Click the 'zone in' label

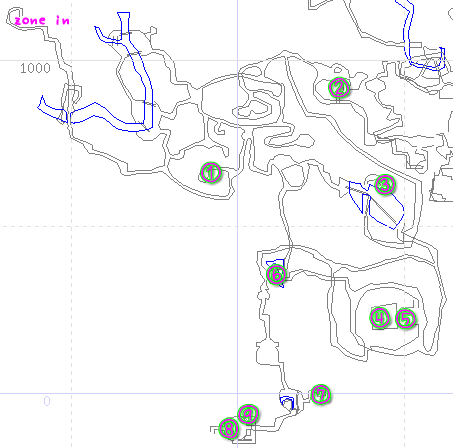(x=42, y=20)
